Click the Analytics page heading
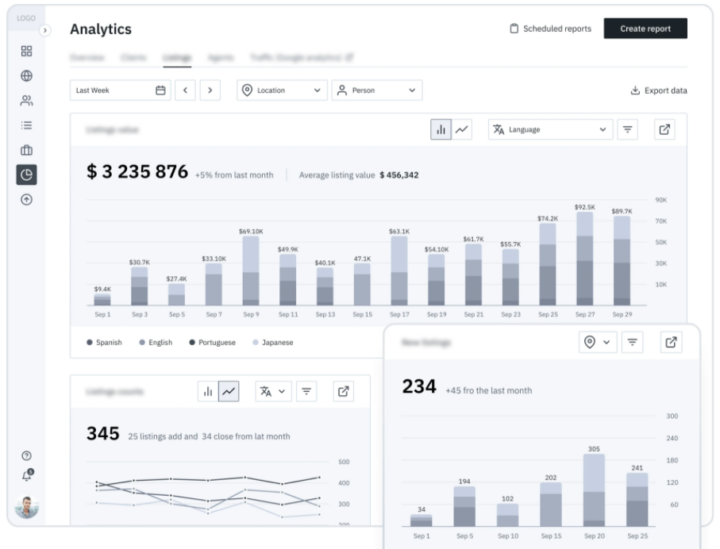The height and width of the screenshot is (549, 720). click(101, 29)
